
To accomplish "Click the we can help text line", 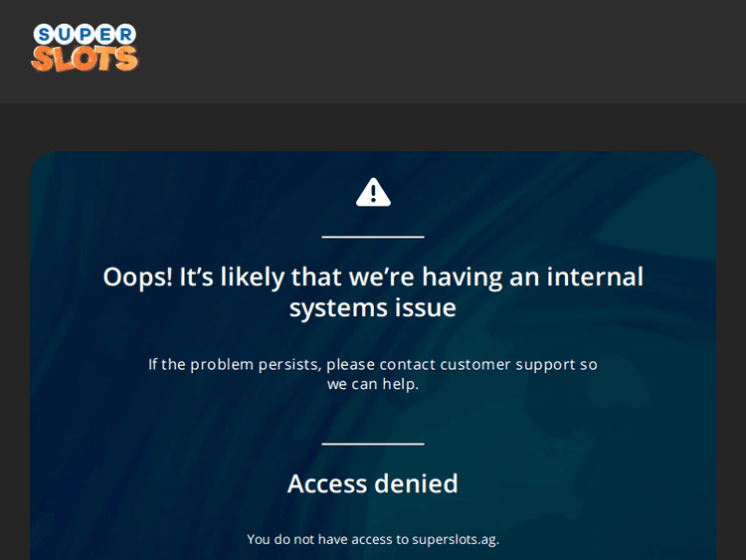I will tap(373, 384).
